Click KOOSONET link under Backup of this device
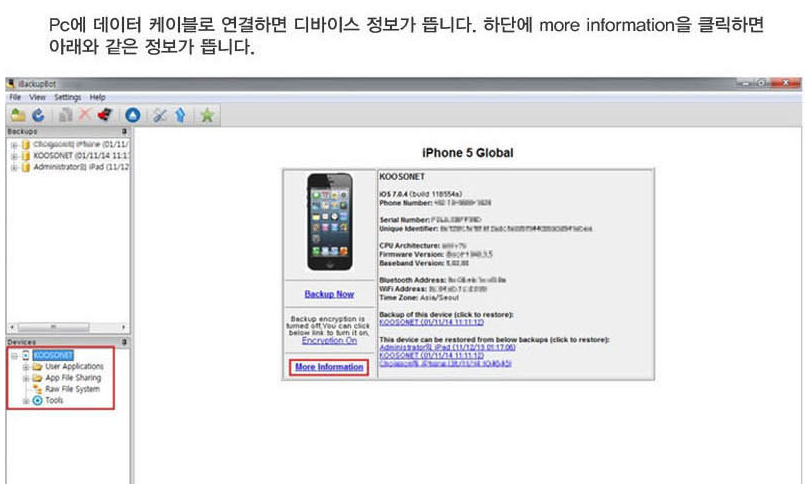This screenshot has width=808, height=484. tap(431, 322)
